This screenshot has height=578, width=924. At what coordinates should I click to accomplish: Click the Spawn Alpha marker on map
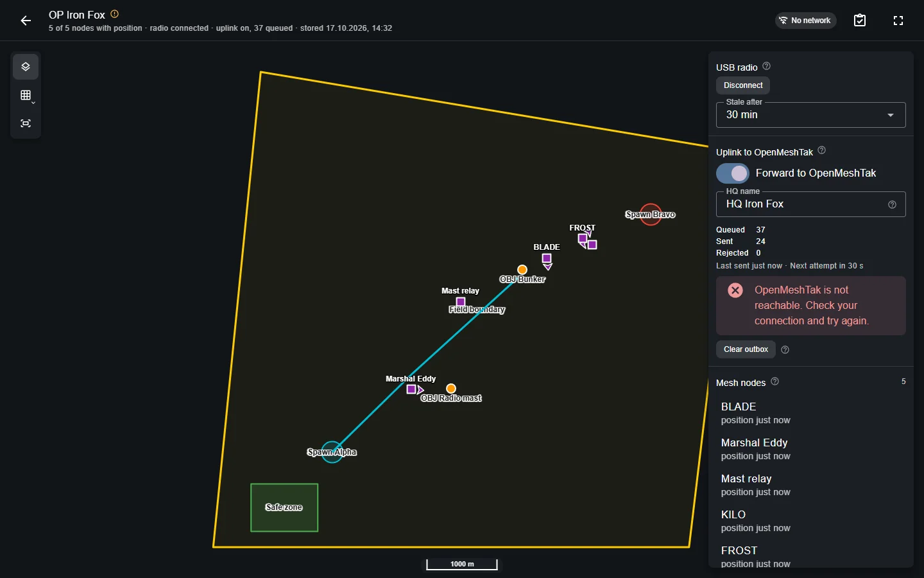(332, 452)
